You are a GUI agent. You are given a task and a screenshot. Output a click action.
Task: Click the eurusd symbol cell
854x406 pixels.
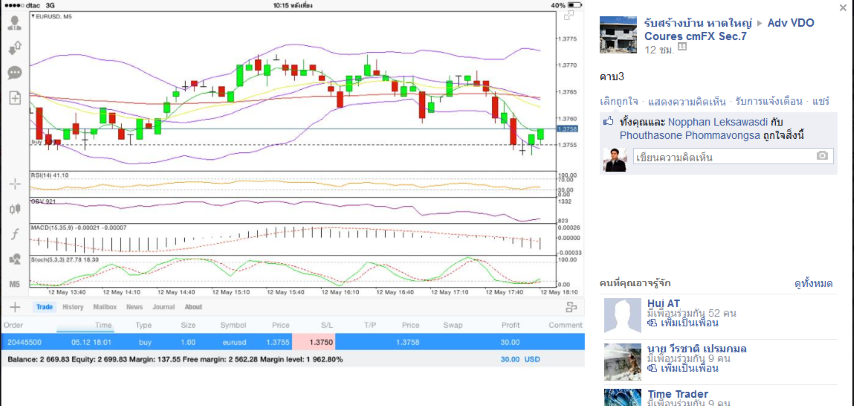click(234, 342)
